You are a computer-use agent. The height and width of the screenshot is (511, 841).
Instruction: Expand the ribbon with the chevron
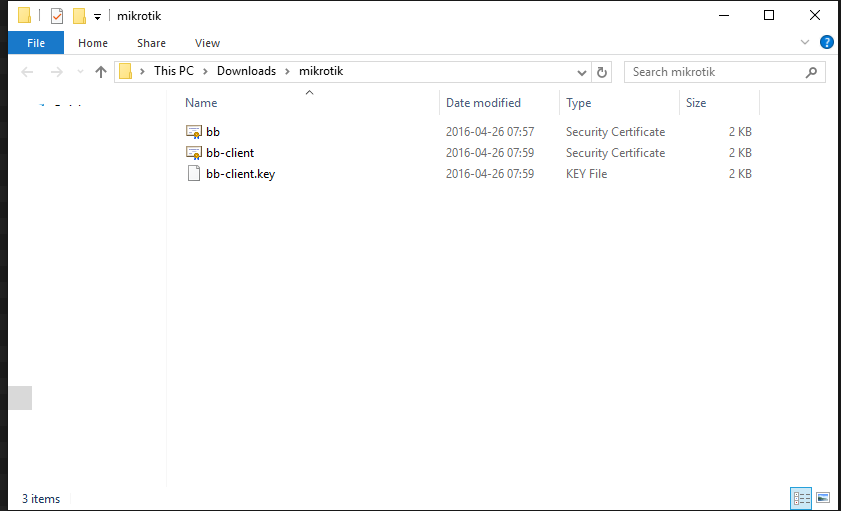pyautogui.click(x=805, y=42)
